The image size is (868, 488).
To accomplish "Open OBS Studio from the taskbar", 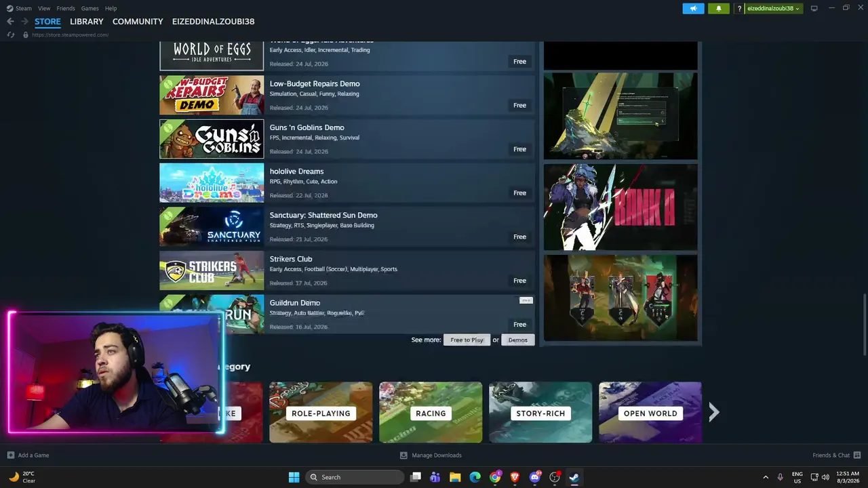I will click(x=555, y=477).
